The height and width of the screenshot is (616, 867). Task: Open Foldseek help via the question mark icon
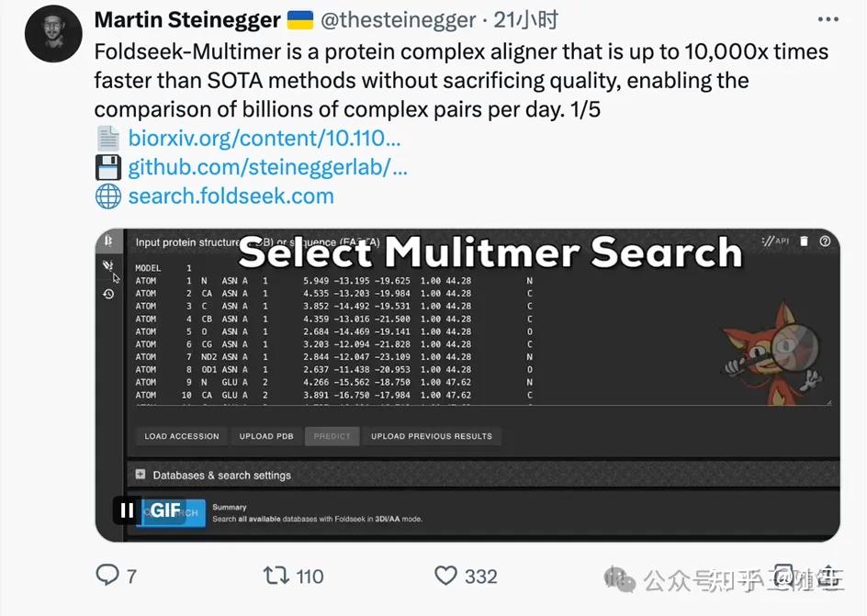click(x=825, y=241)
